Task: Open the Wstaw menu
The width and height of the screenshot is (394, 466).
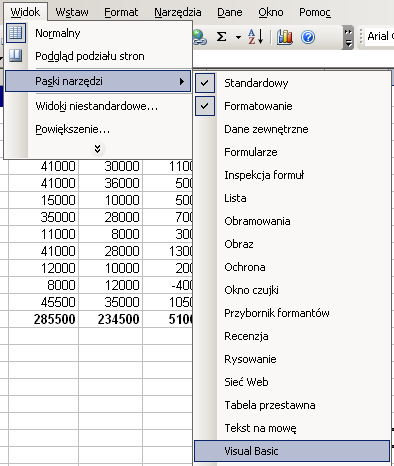Action: coord(72,12)
